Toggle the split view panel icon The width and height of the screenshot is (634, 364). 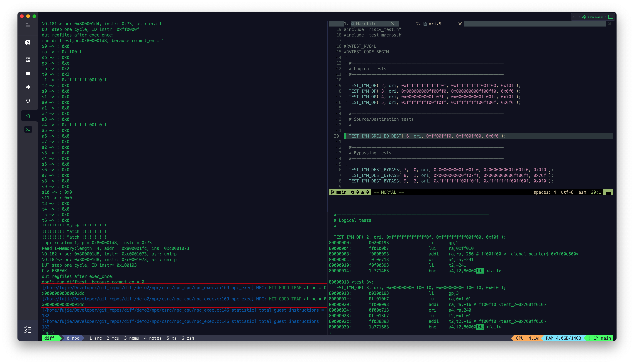pos(611,17)
